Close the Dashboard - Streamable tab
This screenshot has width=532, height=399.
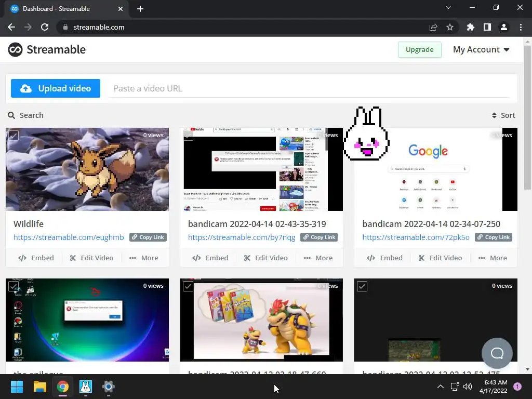point(121,9)
